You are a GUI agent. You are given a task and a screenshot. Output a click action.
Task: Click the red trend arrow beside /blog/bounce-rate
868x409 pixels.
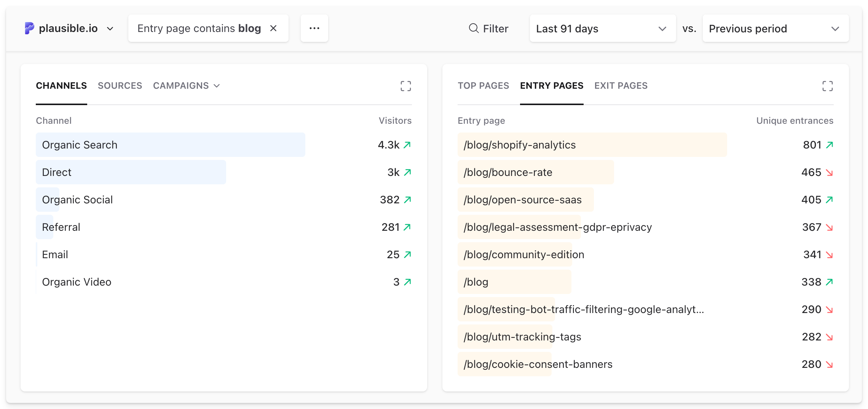pyautogui.click(x=829, y=172)
